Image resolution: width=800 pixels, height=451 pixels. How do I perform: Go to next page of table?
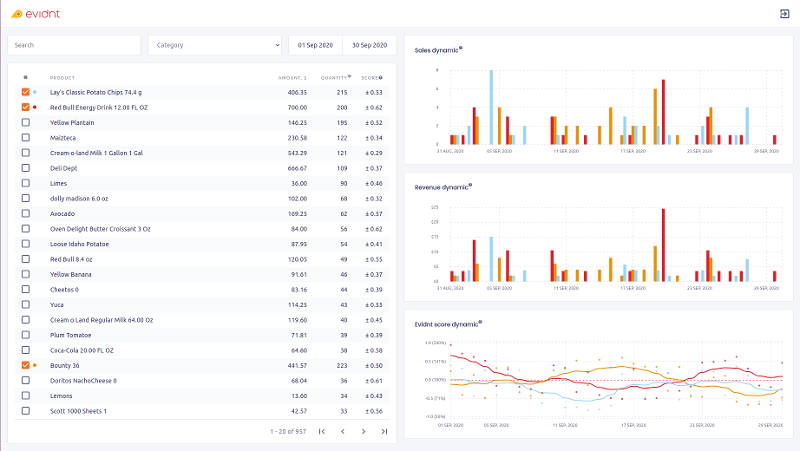(363, 432)
